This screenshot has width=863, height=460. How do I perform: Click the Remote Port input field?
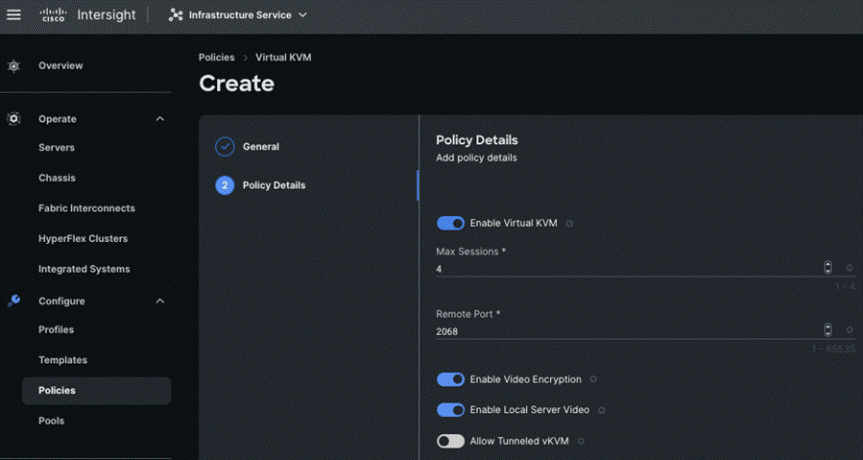pos(629,331)
